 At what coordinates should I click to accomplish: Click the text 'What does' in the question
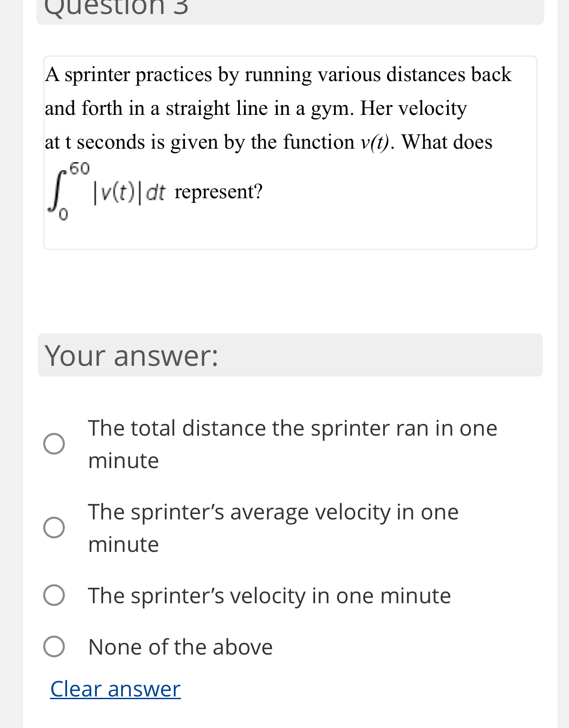click(x=447, y=142)
